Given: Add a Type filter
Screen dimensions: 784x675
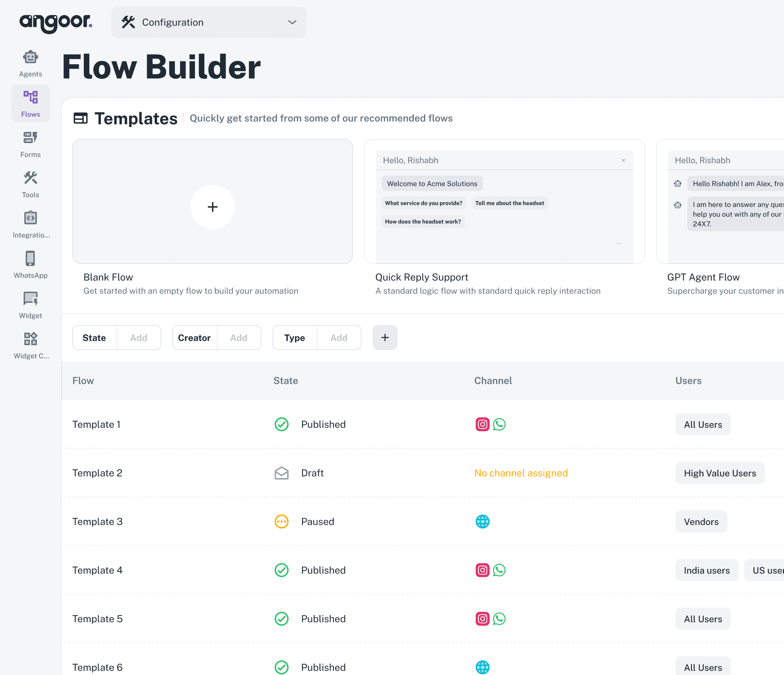Looking at the screenshot, I should point(338,338).
